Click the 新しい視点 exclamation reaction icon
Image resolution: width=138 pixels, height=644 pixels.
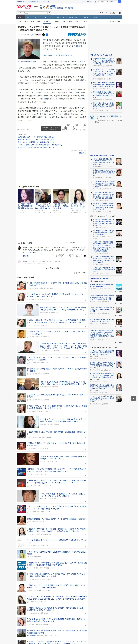coord(83,127)
